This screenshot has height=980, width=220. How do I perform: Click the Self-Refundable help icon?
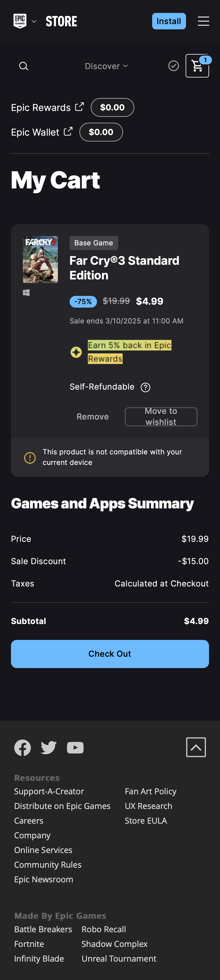pos(145,387)
